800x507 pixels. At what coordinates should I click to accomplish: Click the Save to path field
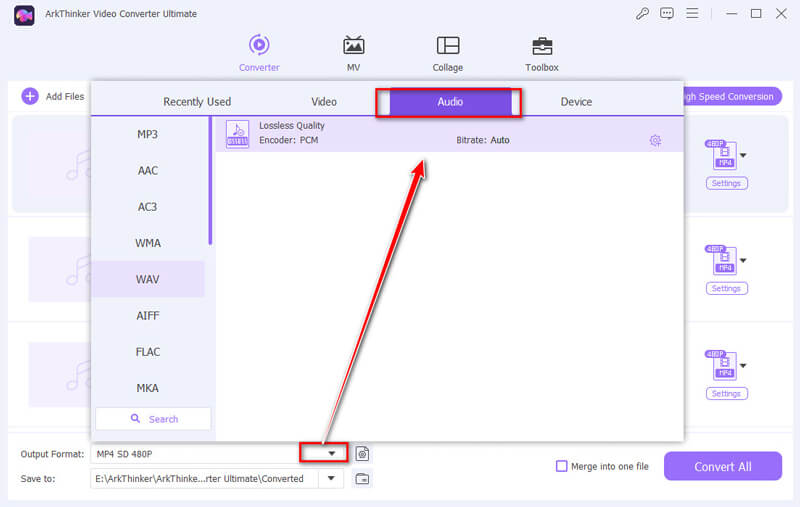point(204,478)
